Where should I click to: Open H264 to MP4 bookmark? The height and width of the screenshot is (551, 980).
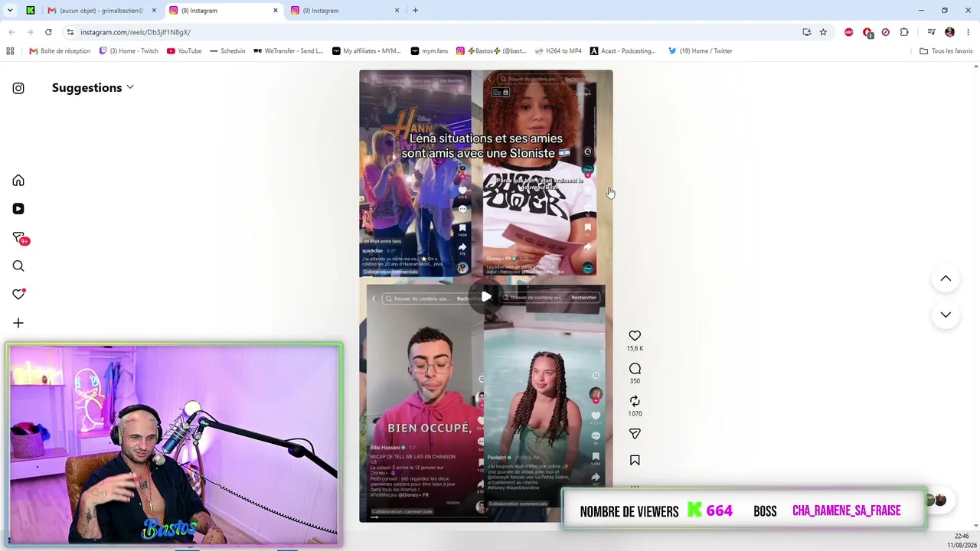[558, 51]
